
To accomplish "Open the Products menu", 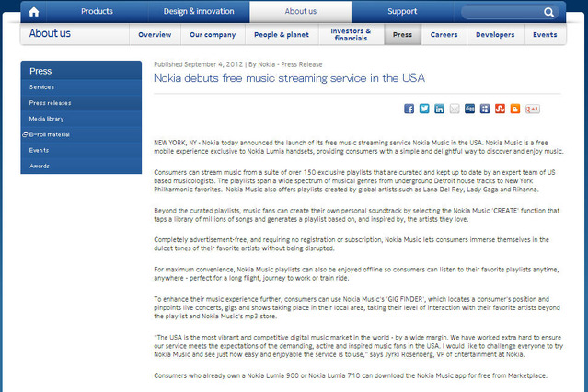I will pos(97,11).
